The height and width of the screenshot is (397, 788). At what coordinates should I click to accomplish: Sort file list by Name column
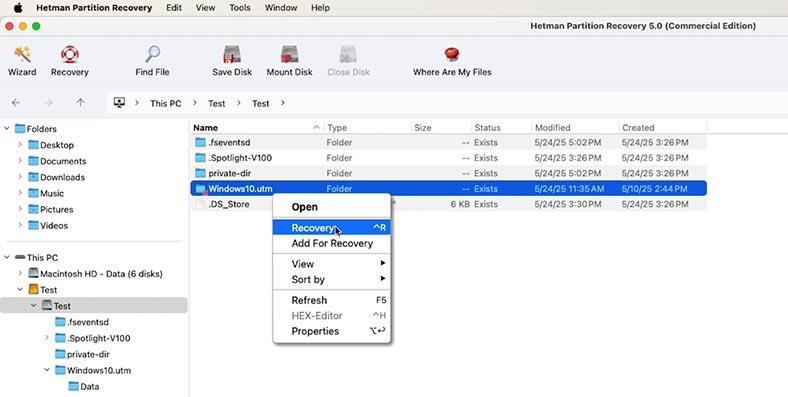(257, 128)
